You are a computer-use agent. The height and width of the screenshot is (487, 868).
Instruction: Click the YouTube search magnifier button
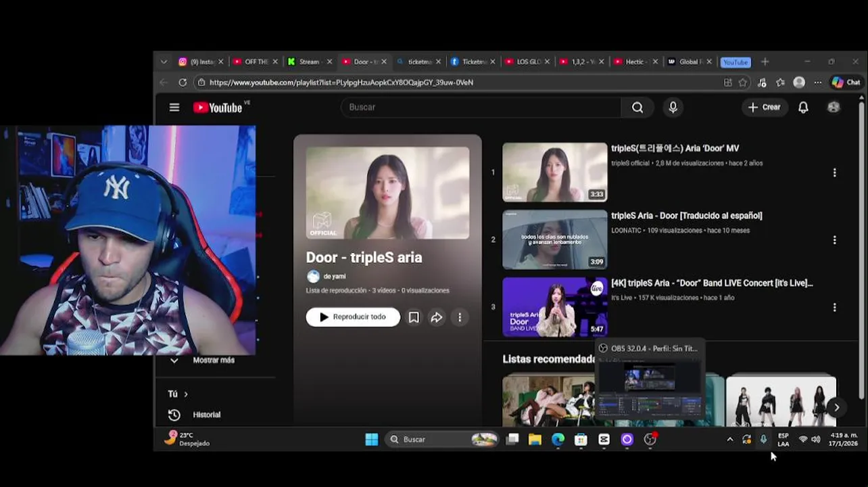point(637,108)
